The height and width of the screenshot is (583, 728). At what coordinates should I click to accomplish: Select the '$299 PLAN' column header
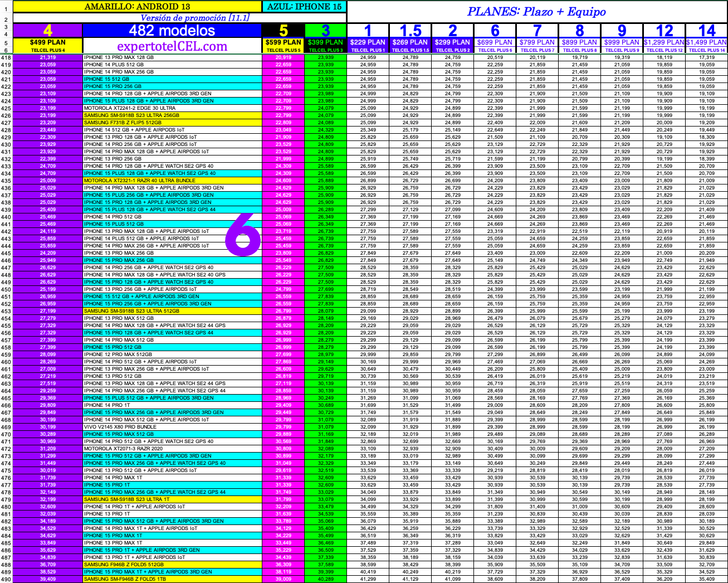coord(452,42)
